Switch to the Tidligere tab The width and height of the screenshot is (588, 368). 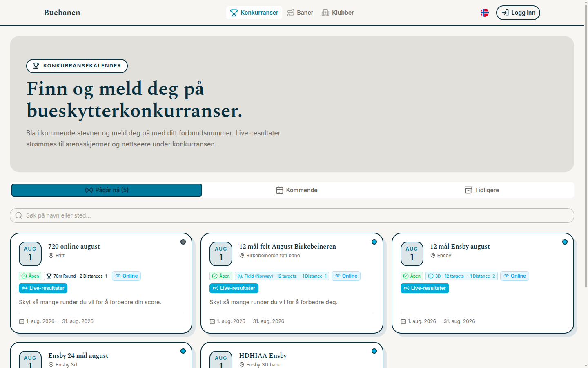pyautogui.click(x=482, y=190)
